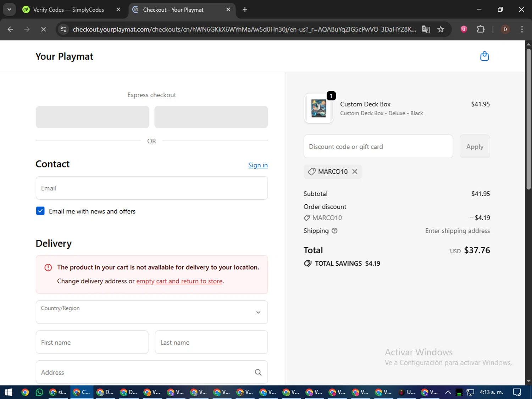Click the 'TOTAL SAVINGS $4.19' text

[348, 264]
